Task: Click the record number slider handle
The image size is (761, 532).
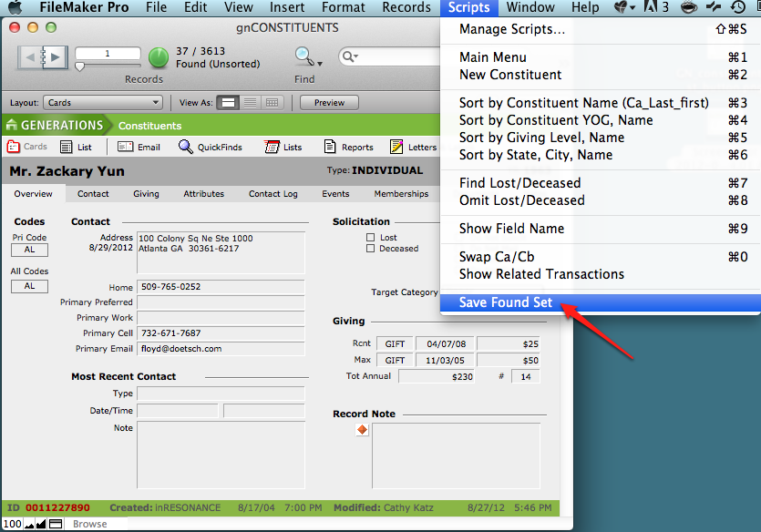Action: tap(79, 66)
